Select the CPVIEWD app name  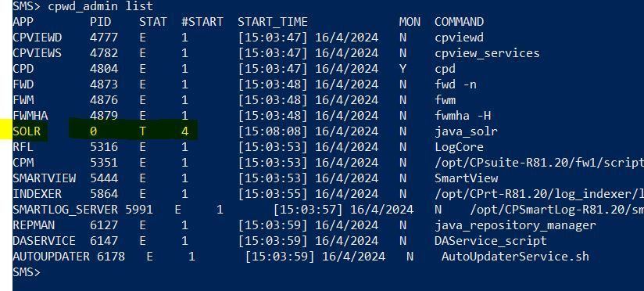pyautogui.click(x=38, y=38)
